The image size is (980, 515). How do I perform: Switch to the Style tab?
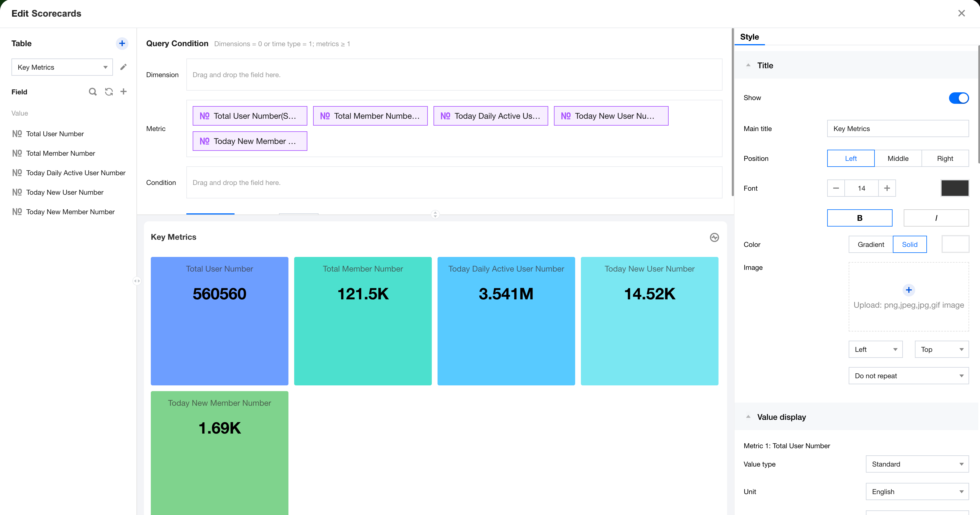(749, 37)
